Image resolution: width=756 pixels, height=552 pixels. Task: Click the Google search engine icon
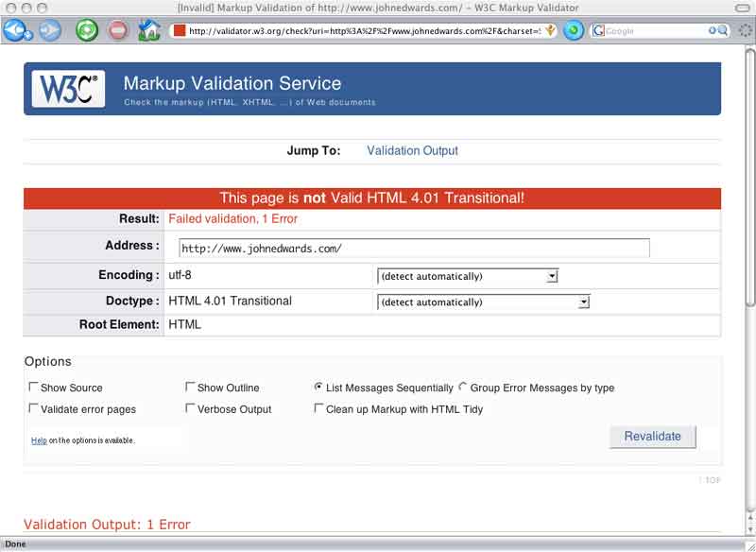coord(599,31)
